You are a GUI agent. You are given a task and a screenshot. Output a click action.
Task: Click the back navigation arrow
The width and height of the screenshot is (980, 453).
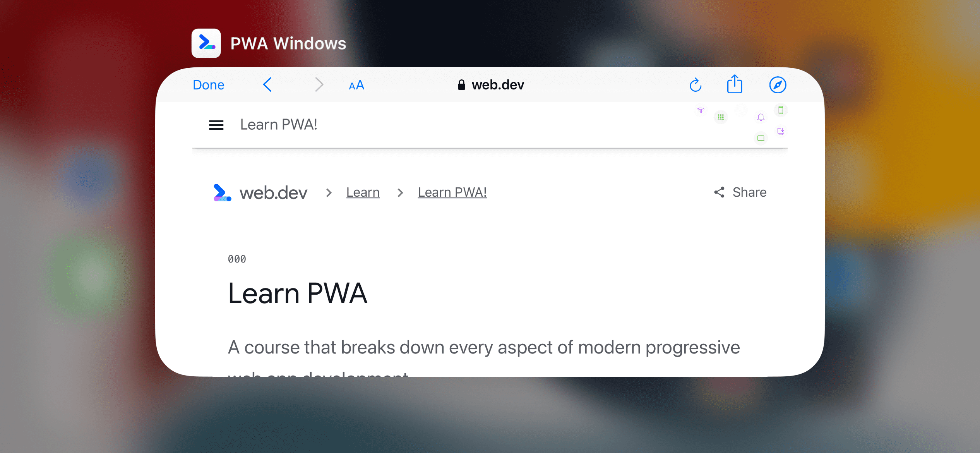click(267, 84)
